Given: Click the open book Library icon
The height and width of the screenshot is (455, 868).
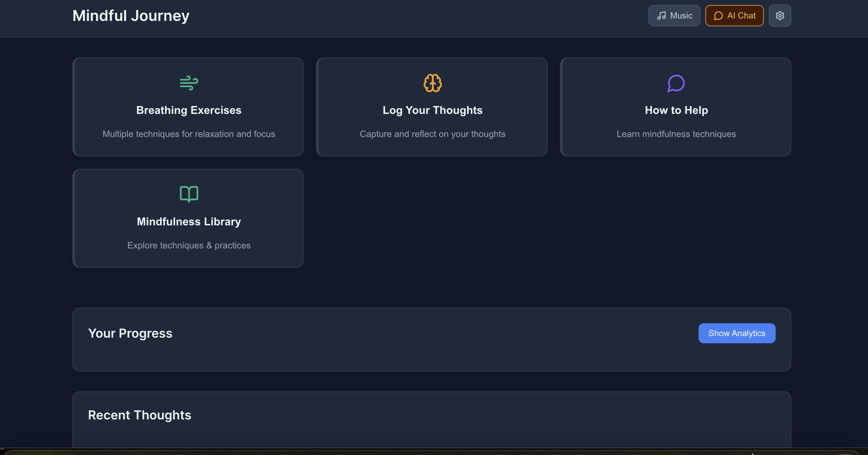Looking at the screenshot, I should click(x=189, y=194).
